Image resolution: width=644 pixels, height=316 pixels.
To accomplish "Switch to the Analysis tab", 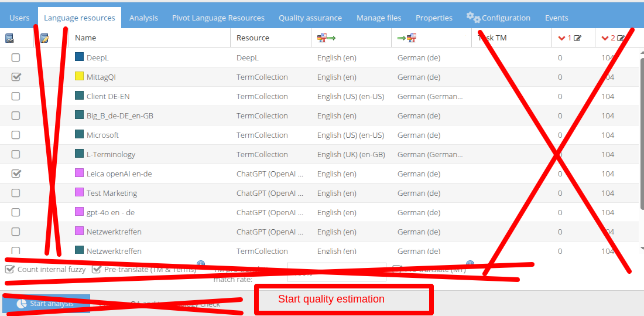I will (x=143, y=18).
